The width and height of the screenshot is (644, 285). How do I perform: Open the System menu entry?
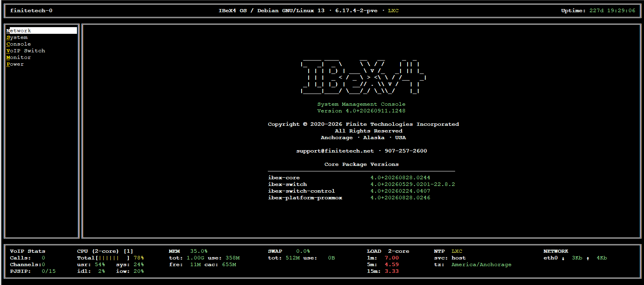pos(17,37)
